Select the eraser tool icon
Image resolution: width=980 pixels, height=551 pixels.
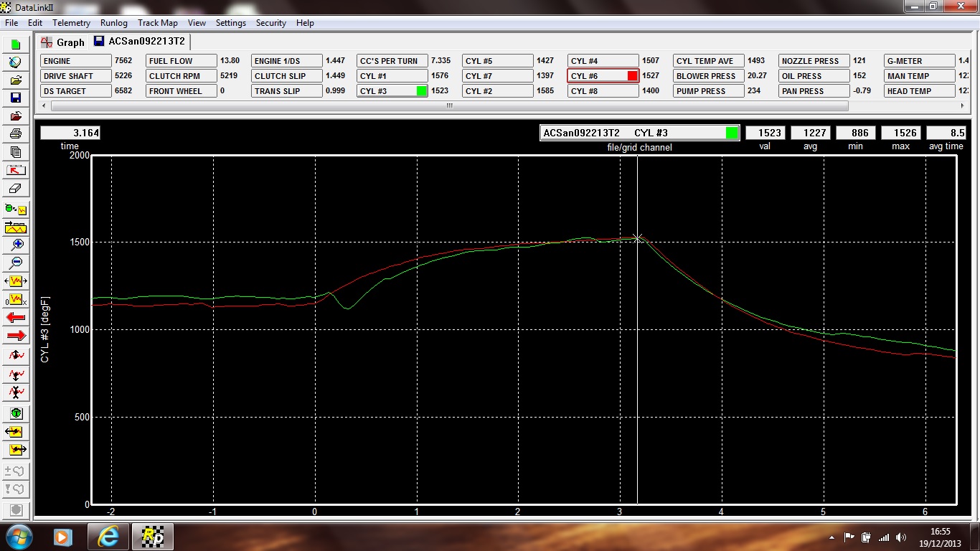click(x=16, y=189)
